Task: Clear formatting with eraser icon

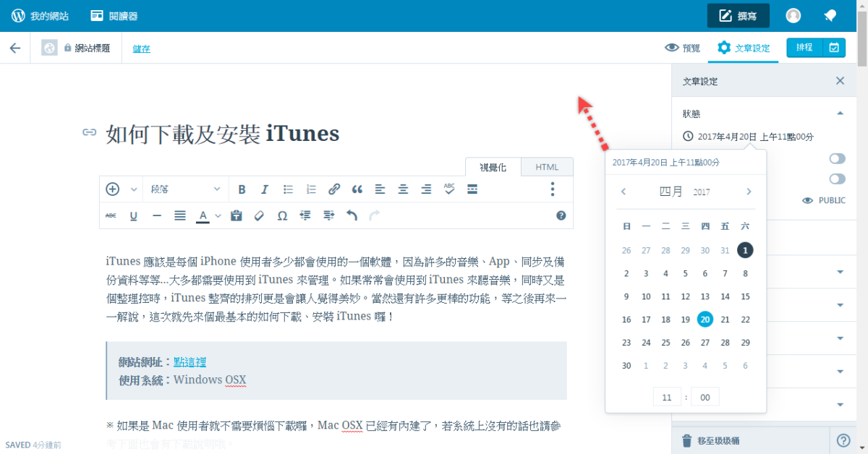Action: click(x=259, y=215)
